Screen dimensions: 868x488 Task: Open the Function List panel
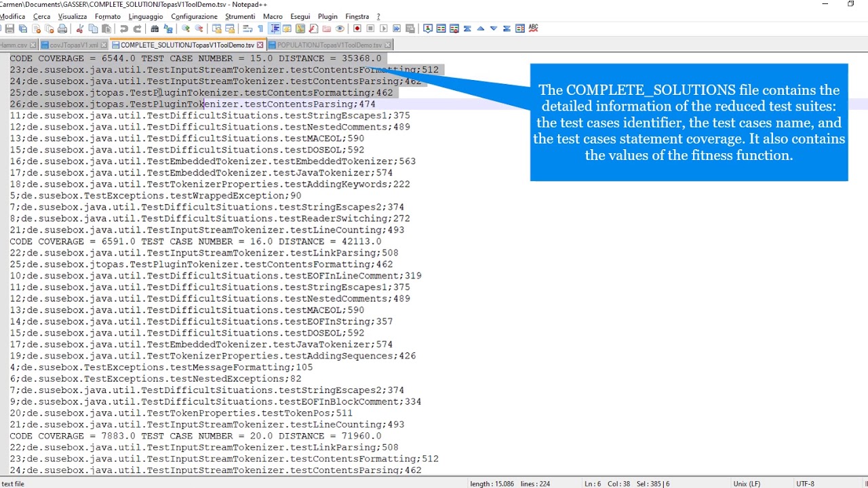tap(313, 28)
